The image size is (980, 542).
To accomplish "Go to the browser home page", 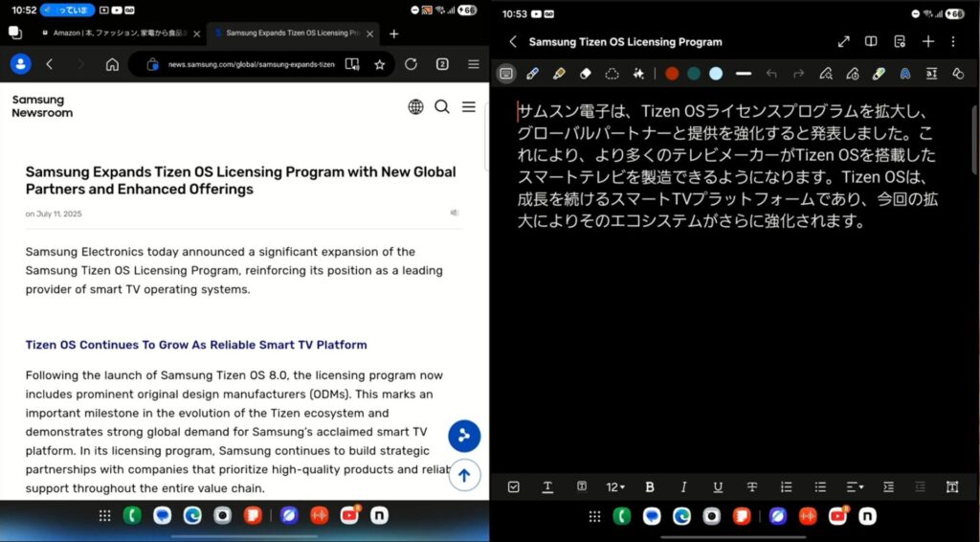I will tap(112, 64).
